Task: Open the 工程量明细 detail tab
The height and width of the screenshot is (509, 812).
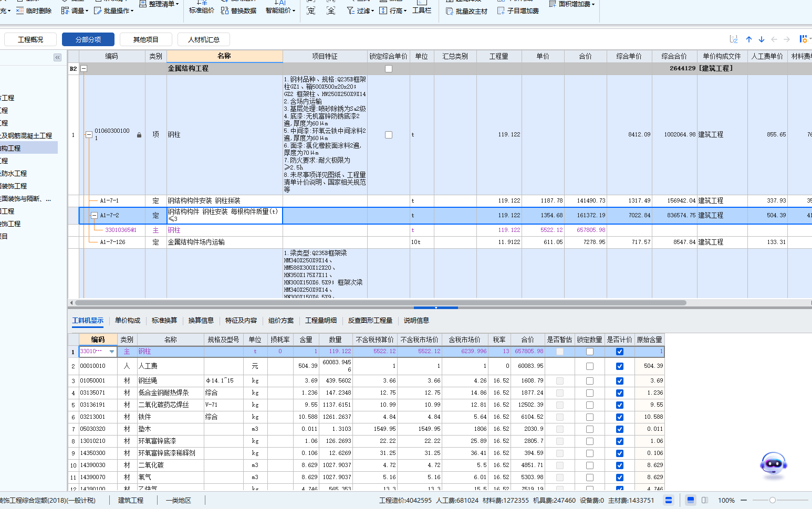Action: [321, 321]
